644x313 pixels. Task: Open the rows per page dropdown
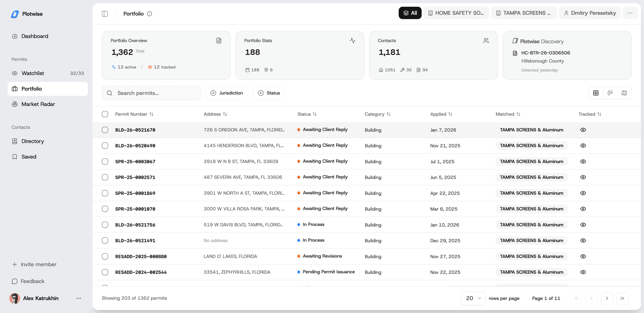pyautogui.click(x=473, y=298)
